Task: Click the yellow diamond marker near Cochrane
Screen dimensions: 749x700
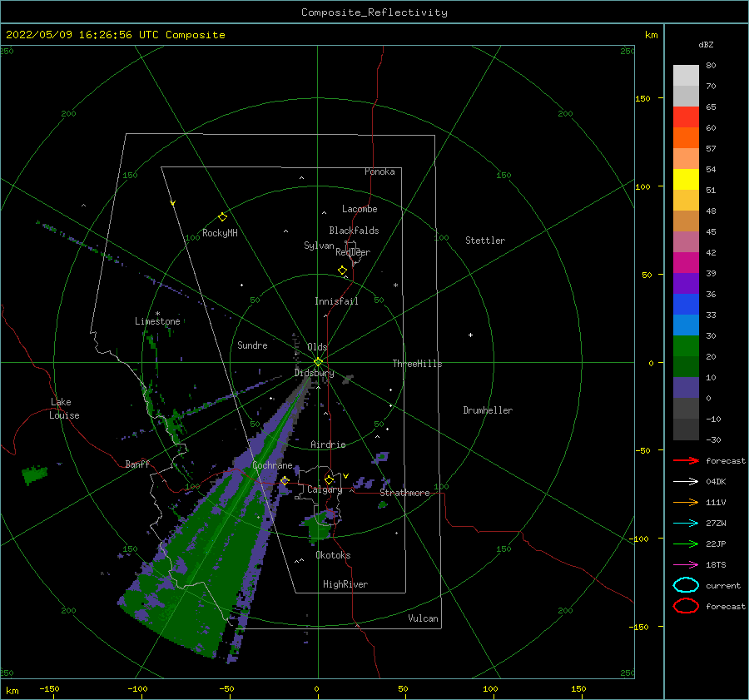Action: (x=285, y=480)
